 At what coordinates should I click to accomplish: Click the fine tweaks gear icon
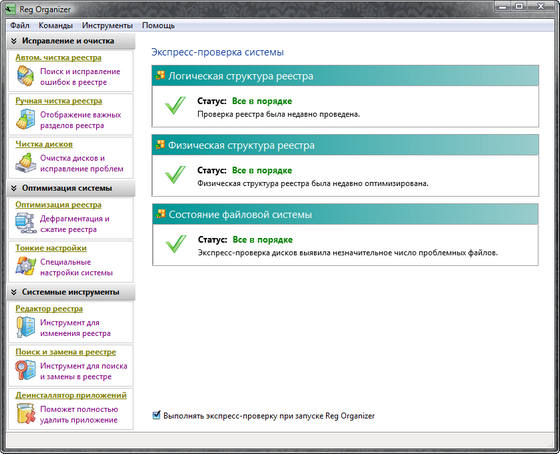click(26, 266)
